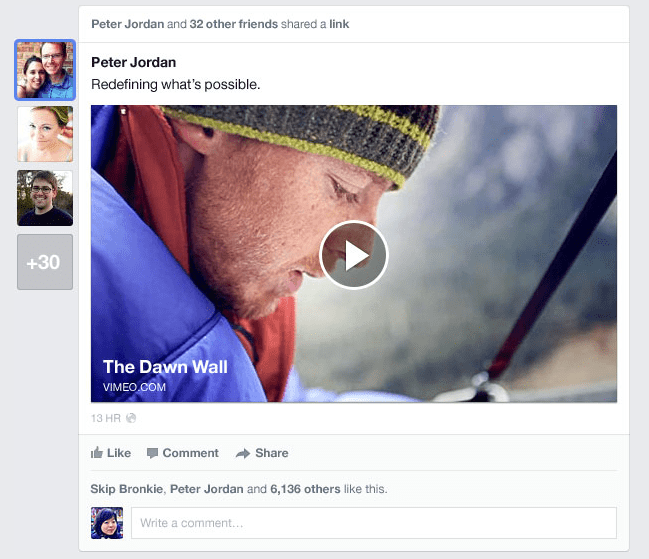Open Peter Jordan's profile from bold author name

point(133,63)
